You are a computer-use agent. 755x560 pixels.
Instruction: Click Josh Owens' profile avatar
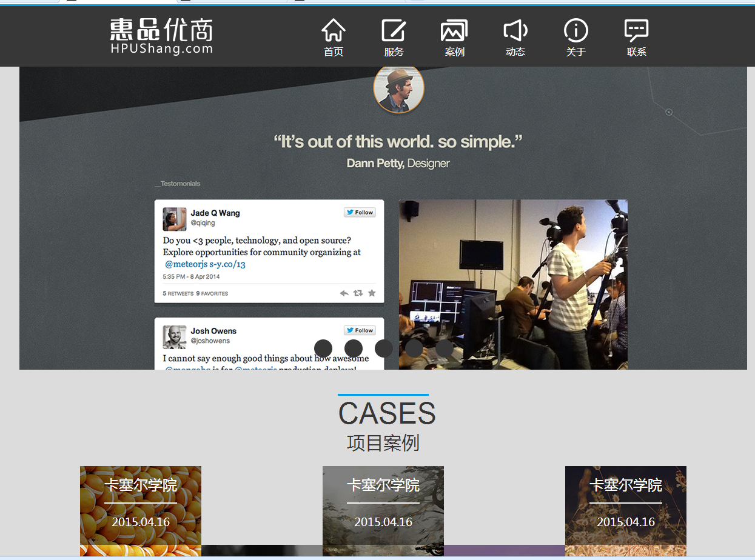coord(175,337)
